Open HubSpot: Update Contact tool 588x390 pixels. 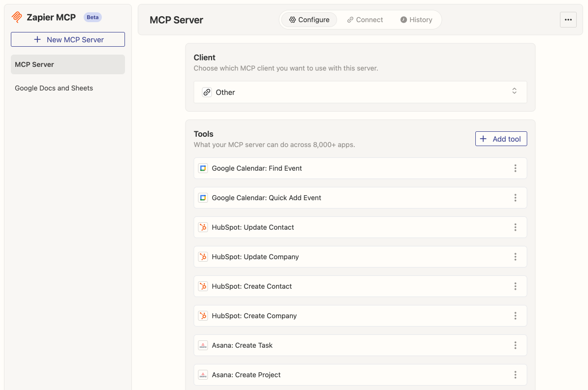click(x=360, y=227)
